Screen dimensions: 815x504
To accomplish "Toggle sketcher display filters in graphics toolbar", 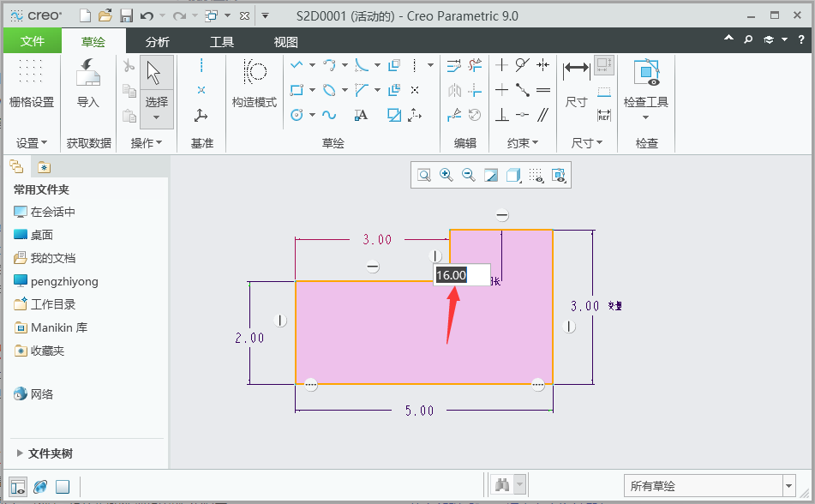I will pyautogui.click(x=558, y=175).
